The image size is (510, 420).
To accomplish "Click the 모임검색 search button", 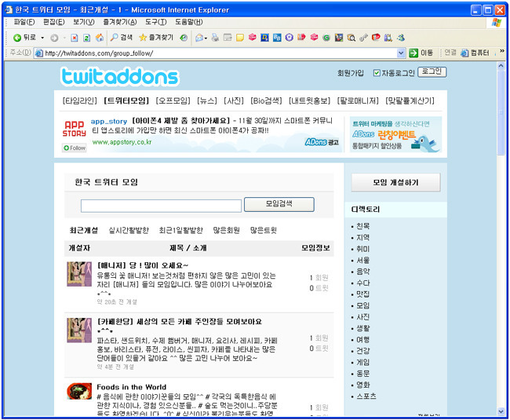I will [279, 204].
